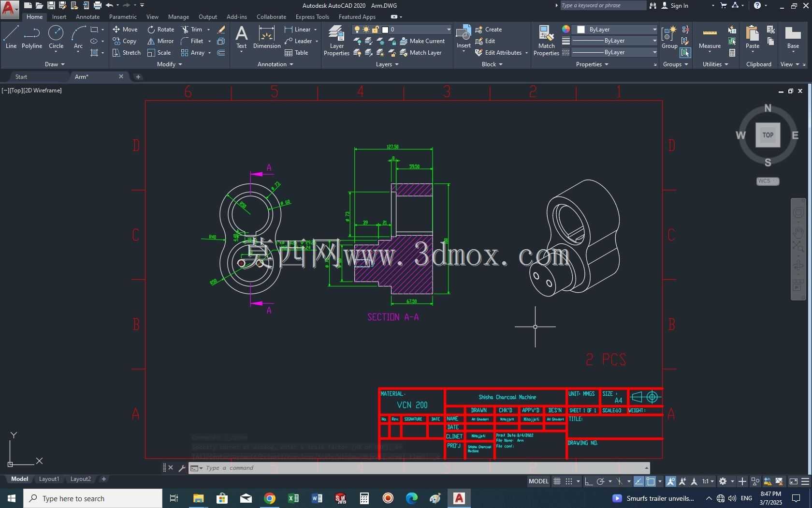Click the keyword search box

coord(603,5)
